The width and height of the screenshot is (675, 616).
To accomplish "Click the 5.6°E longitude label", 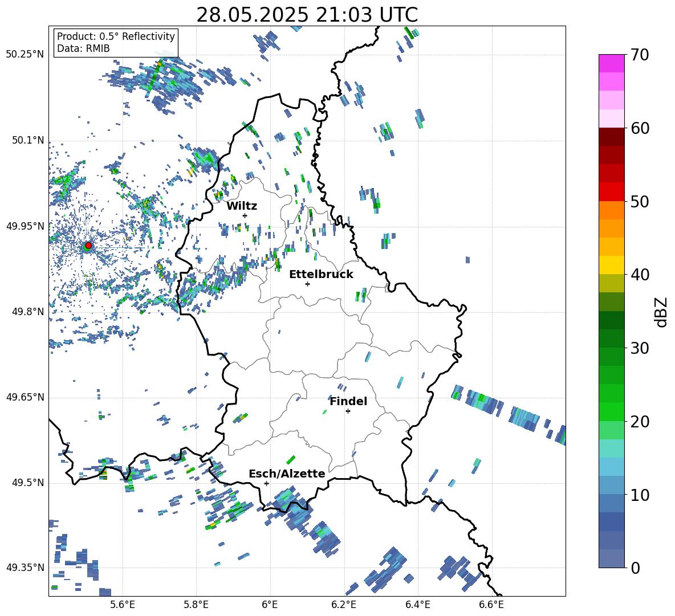I will tap(123, 605).
